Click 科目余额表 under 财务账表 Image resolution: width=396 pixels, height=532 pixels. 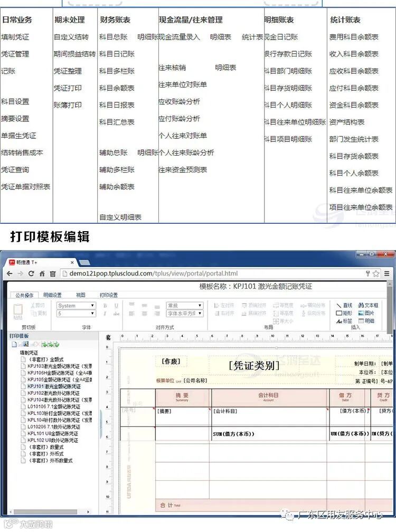117,88
